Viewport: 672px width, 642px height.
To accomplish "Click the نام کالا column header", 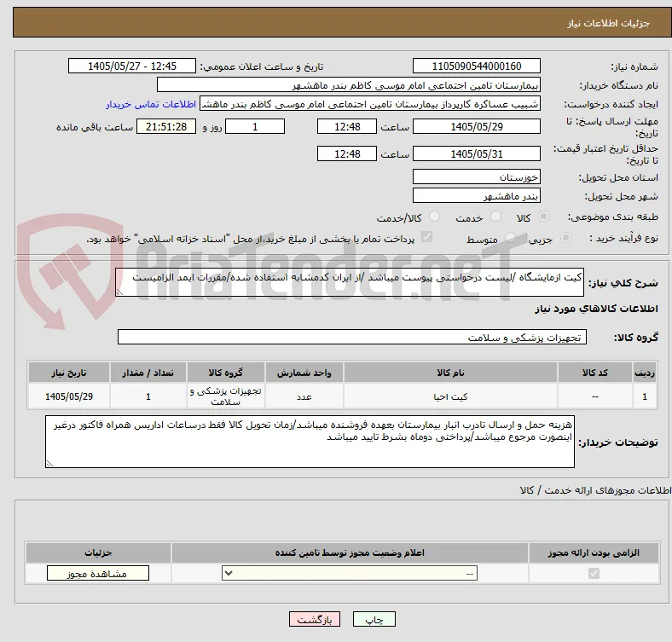I will click(450, 373).
